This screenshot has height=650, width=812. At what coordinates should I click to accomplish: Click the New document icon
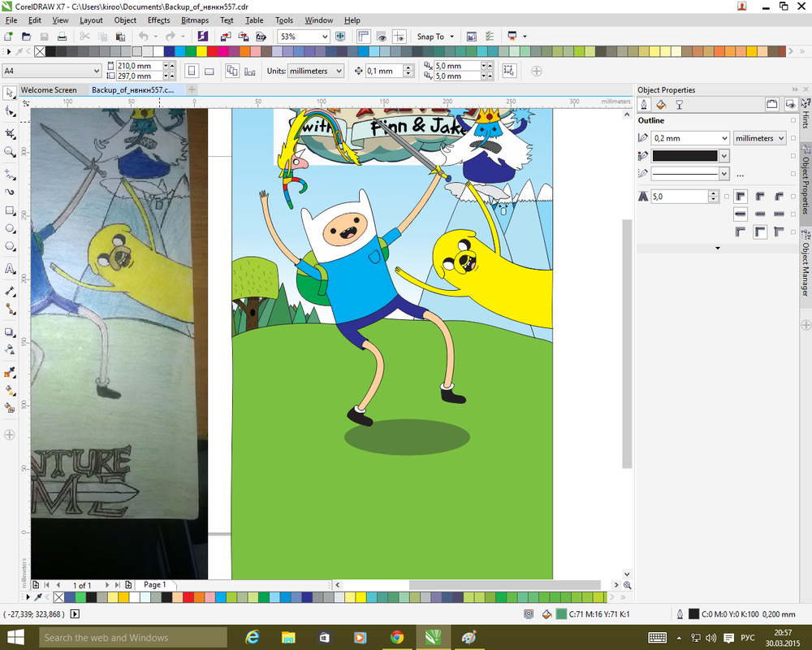[8, 37]
